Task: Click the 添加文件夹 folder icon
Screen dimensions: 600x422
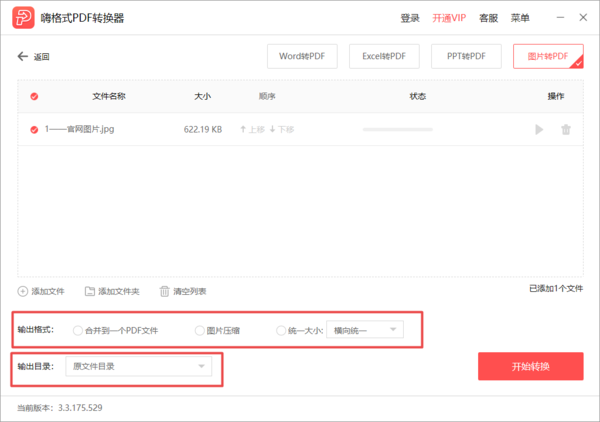Action: point(90,291)
